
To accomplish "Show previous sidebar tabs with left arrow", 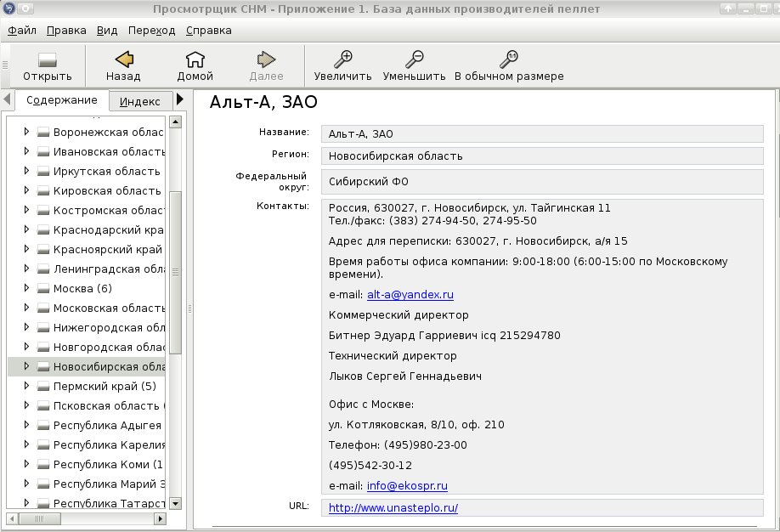I will [7, 99].
